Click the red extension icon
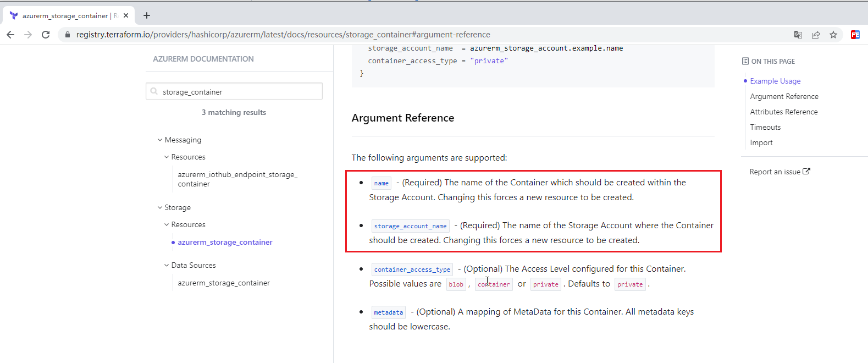 tap(855, 35)
